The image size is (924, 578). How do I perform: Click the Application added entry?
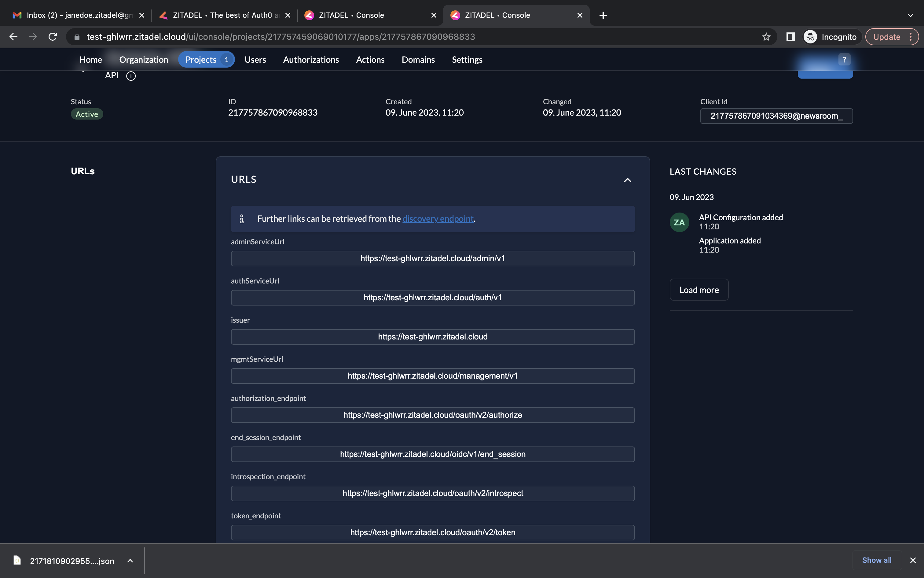730,241
